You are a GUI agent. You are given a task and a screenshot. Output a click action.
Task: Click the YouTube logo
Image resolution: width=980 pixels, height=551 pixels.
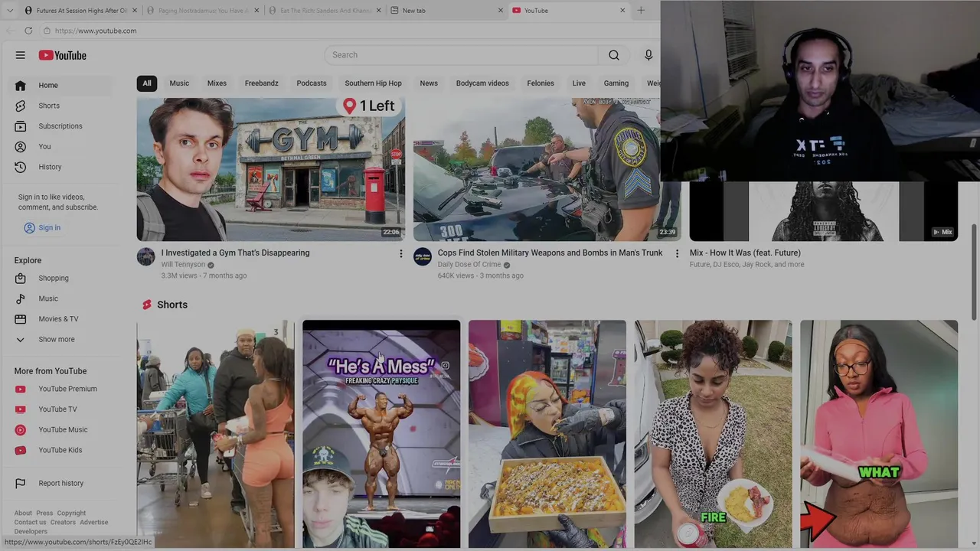click(63, 55)
